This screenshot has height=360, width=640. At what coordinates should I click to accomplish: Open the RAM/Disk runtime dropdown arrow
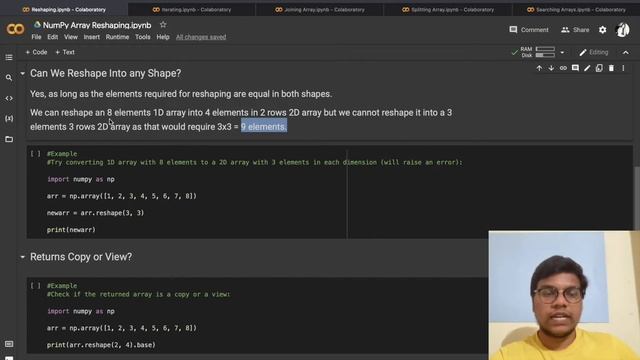pyautogui.click(x=562, y=52)
